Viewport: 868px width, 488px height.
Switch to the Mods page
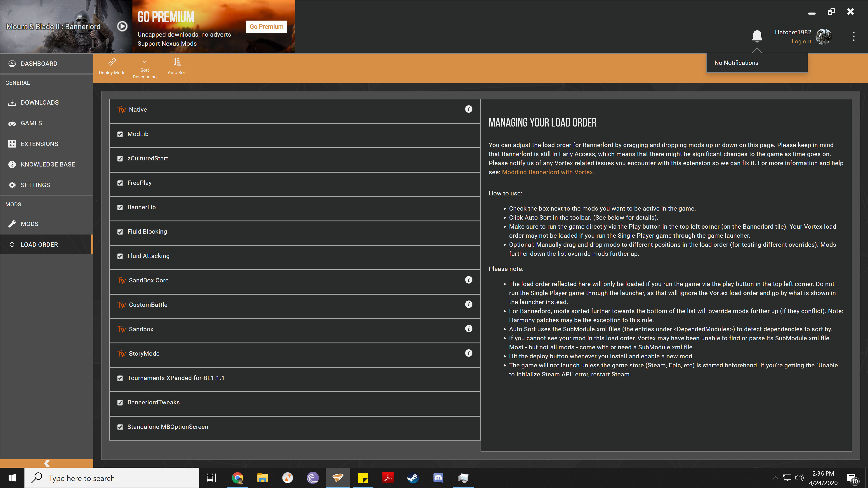(47, 224)
